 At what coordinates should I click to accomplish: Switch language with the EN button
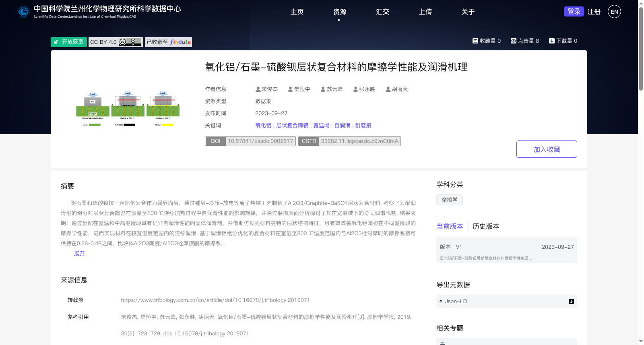614,12
